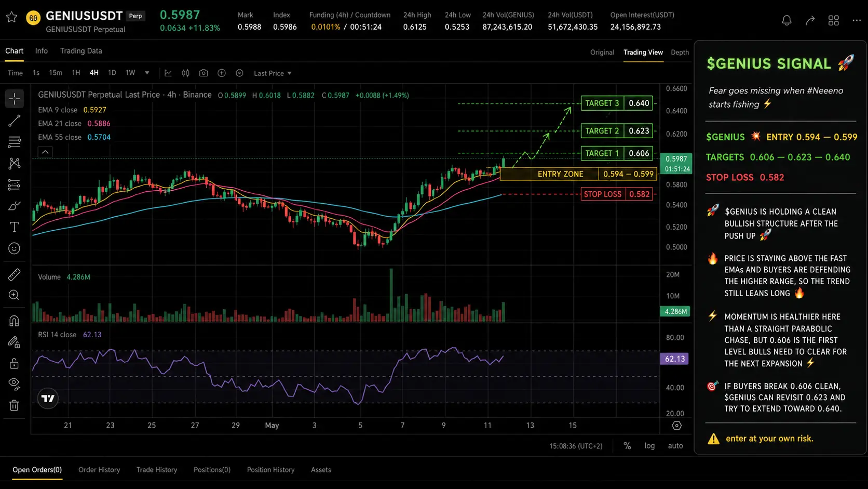Lock all drawing tools with padlock
The image size is (868, 489).
tap(15, 363)
